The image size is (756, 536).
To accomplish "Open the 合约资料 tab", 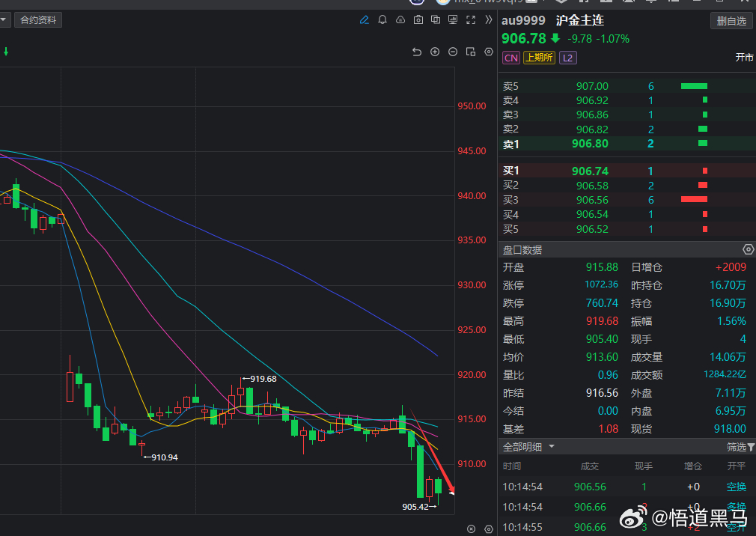I will pyautogui.click(x=38, y=20).
